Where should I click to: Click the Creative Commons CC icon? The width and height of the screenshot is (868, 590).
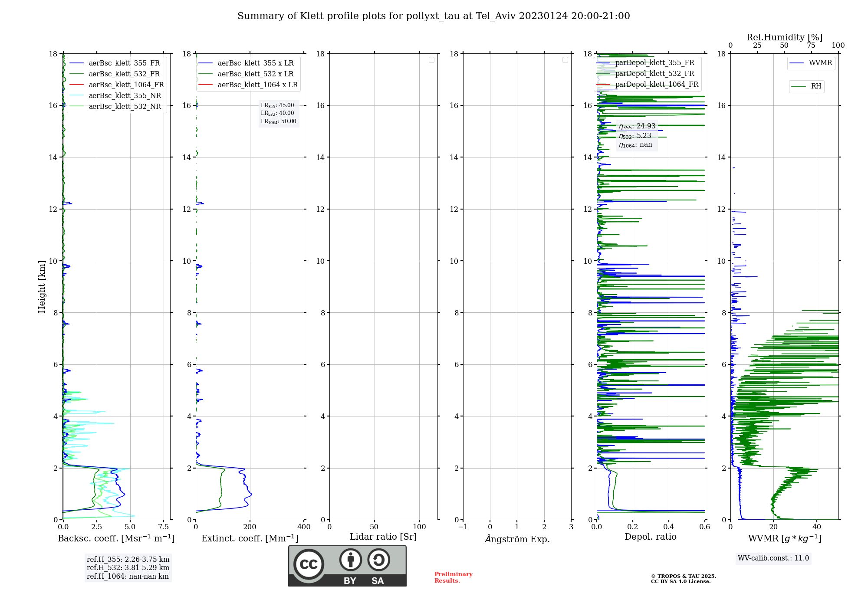tap(309, 564)
